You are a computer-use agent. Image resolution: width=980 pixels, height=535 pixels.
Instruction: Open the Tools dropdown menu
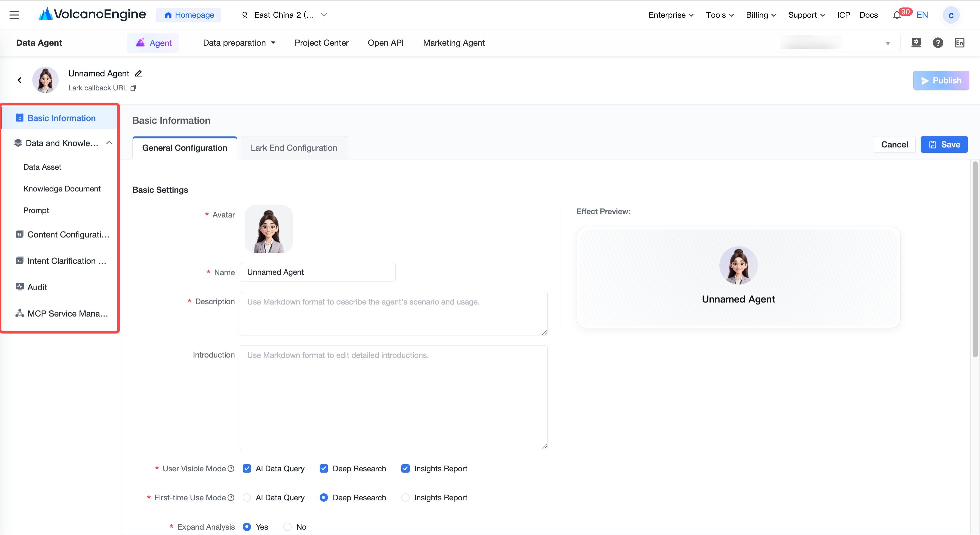coord(720,15)
